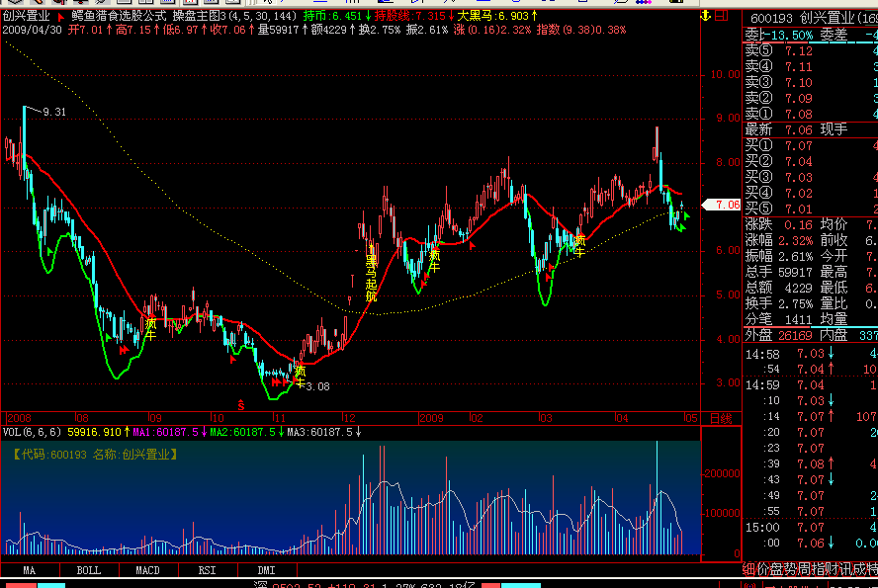Select the 指 tab in side panel
The width and height of the screenshot is (878, 588).
pyautogui.click(x=817, y=569)
